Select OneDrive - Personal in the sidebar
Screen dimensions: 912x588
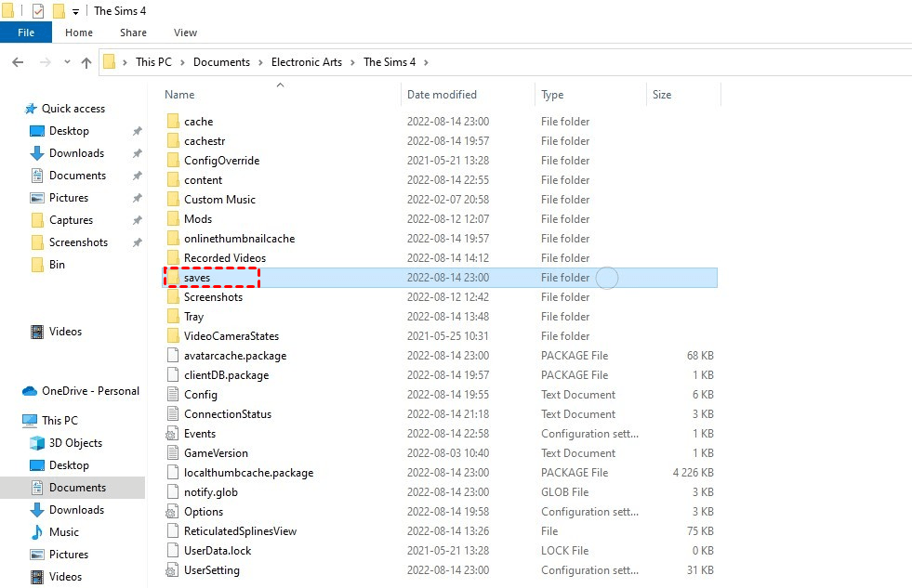(90, 391)
